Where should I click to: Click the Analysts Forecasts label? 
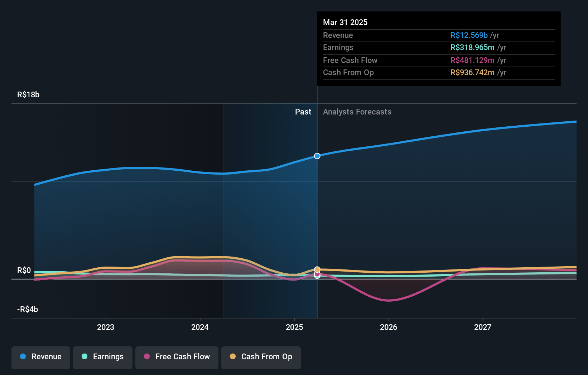pos(357,112)
